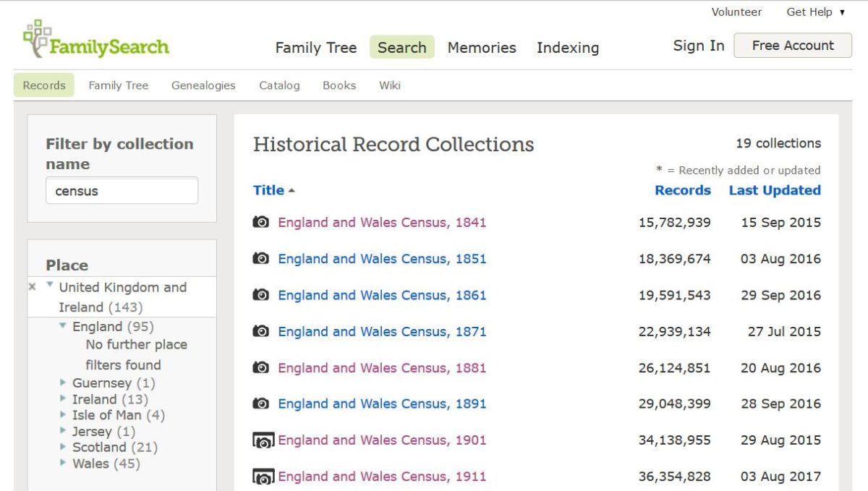Click the camera icon for England and Wales Census 1841
Image resolution: width=868 pixels, height=491 pixels.
260,223
